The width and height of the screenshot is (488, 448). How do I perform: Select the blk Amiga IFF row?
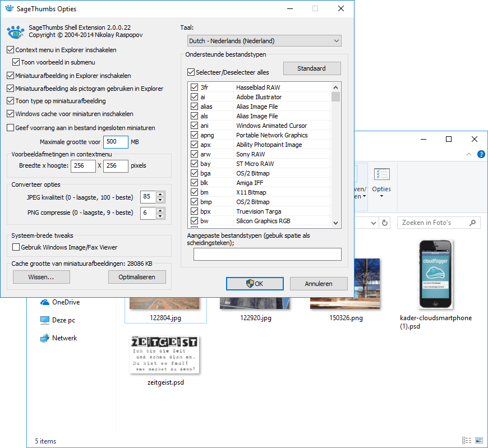point(260,183)
